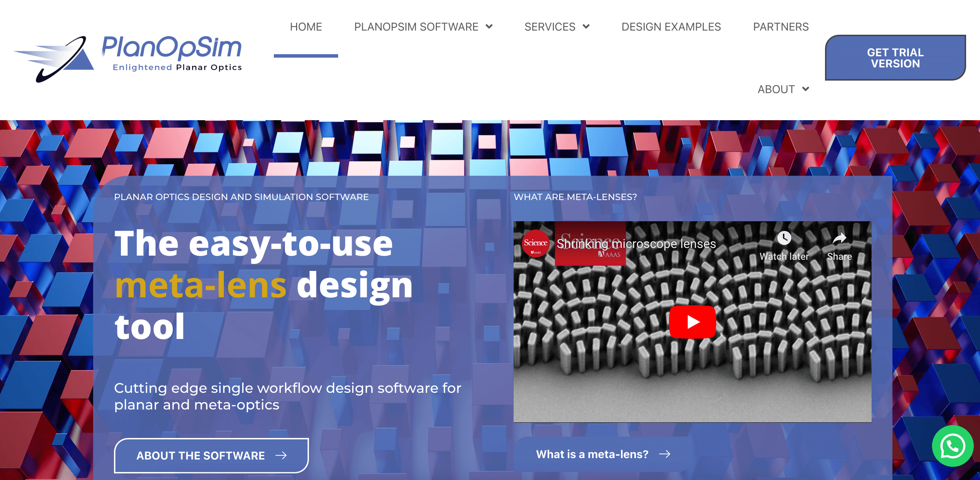Click the Share arrow icon on video
This screenshot has width=980, height=480.
coord(839,239)
